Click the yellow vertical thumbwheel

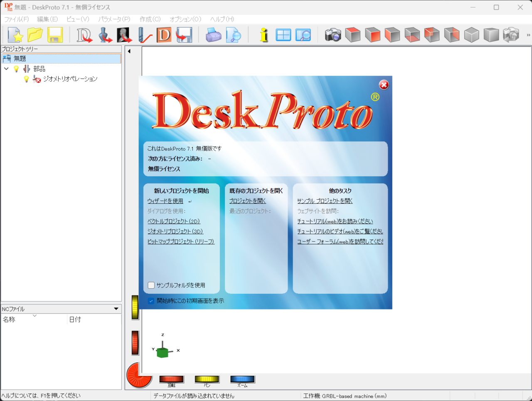(135, 307)
